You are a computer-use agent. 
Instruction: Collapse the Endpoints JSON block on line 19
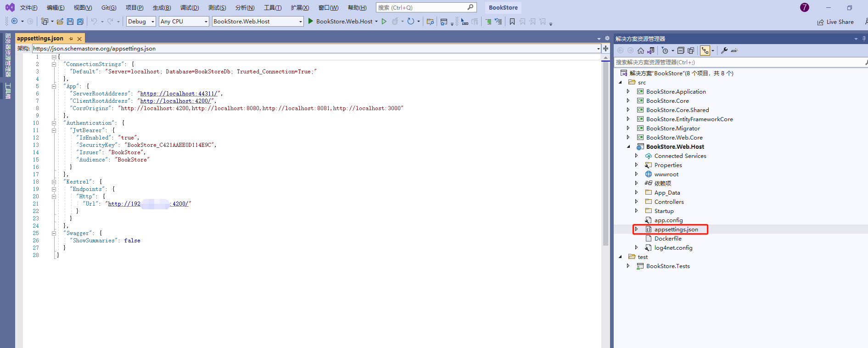pyautogui.click(x=54, y=189)
